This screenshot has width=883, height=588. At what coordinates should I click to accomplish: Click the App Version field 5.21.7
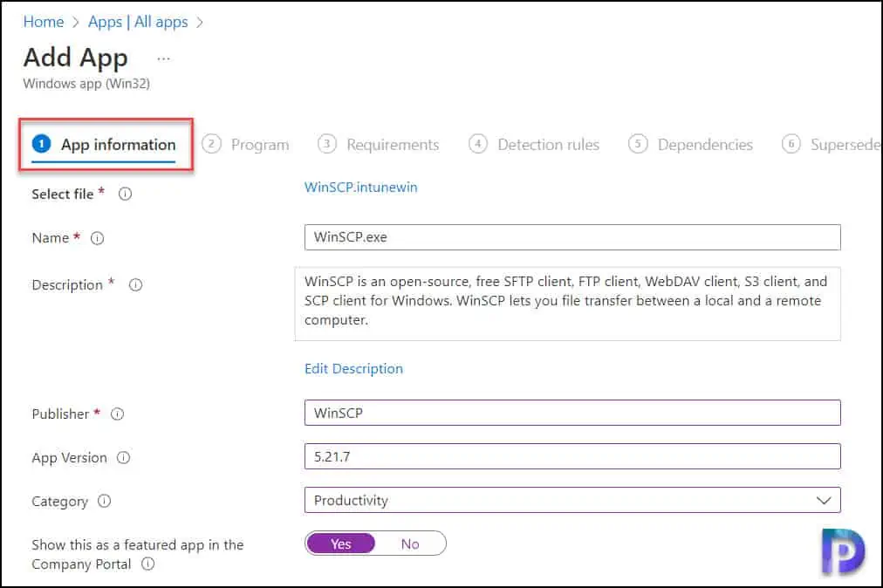click(x=572, y=456)
